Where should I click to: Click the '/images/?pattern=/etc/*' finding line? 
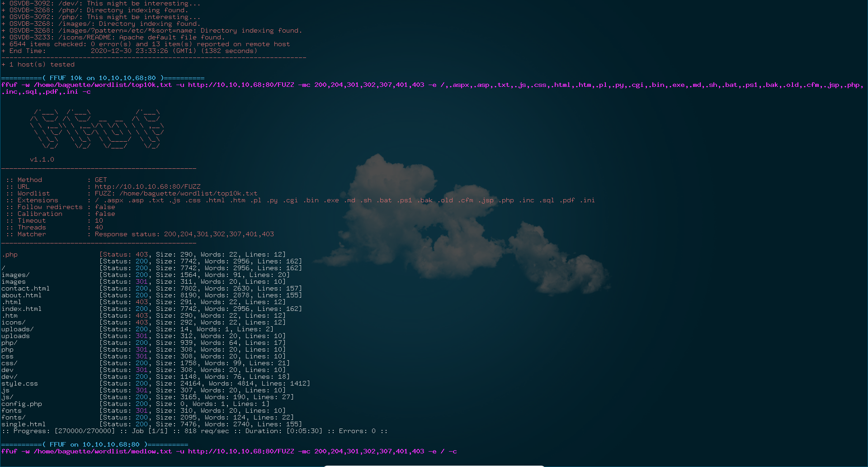(x=151, y=31)
